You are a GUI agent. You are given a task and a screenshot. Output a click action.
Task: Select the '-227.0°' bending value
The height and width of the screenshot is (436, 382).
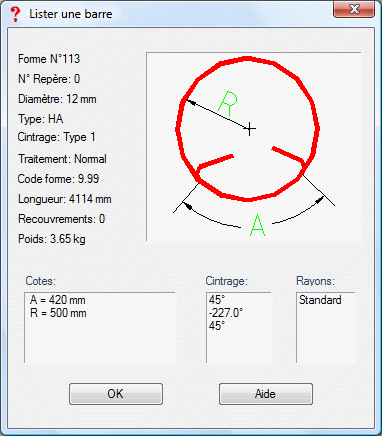226,313
